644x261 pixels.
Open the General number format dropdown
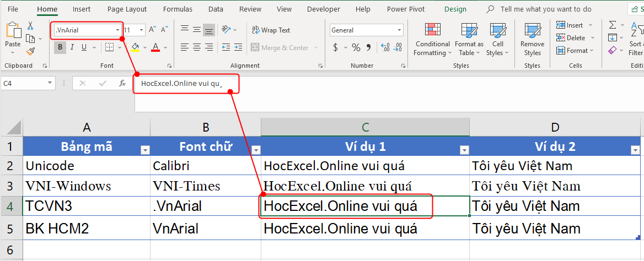pos(399,30)
